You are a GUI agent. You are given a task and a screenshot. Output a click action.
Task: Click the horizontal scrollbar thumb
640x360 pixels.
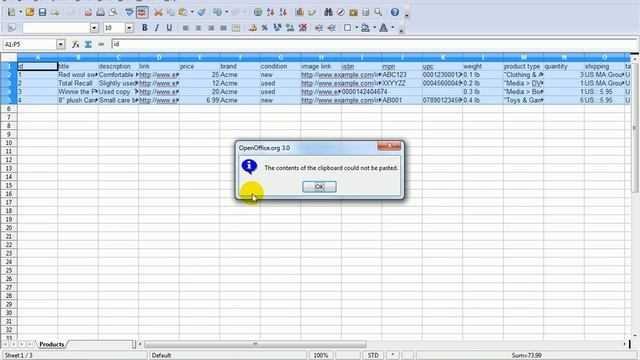click(x=255, y=344)
